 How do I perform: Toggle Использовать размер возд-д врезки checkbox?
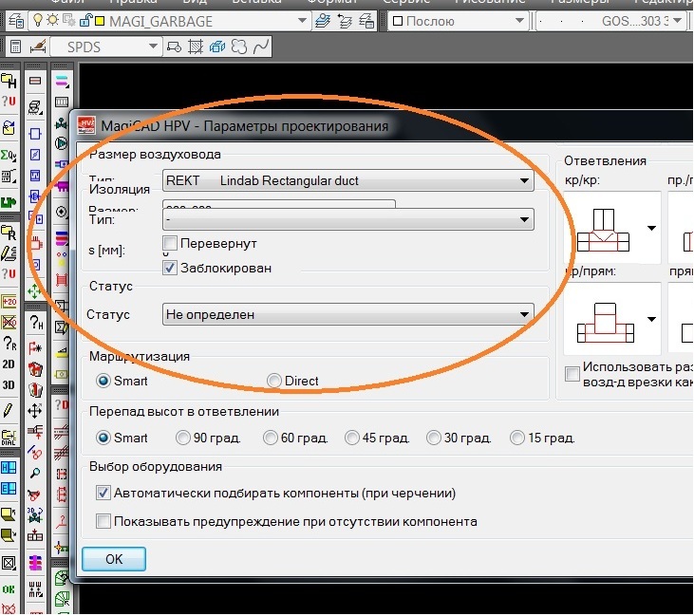(572, 374)
